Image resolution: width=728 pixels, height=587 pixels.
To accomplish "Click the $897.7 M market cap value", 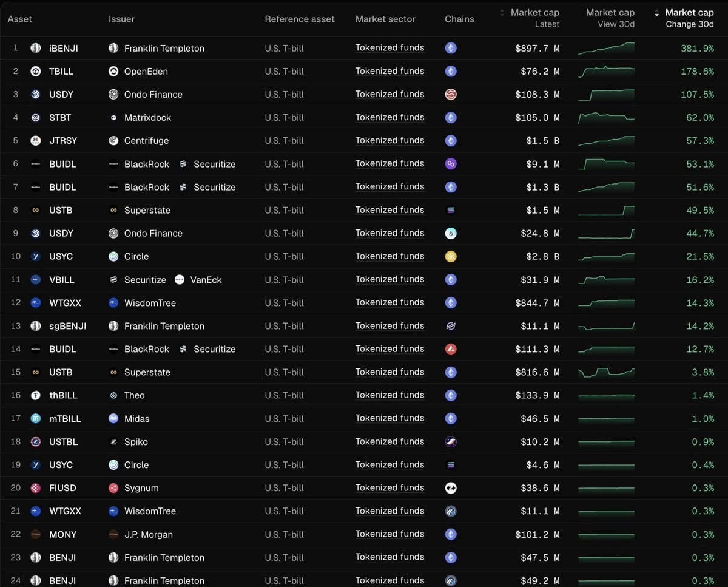I will coord(538,49).
